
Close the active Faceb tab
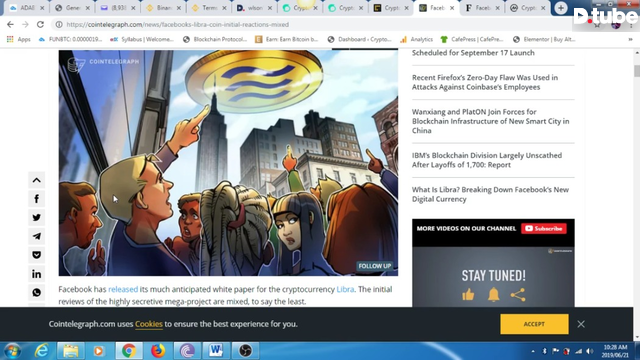(x=452, y=8)
